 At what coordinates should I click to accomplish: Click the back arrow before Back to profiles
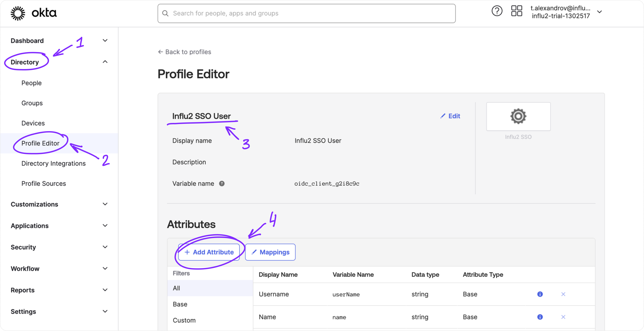pyautogui.click(x=161, y=52)
